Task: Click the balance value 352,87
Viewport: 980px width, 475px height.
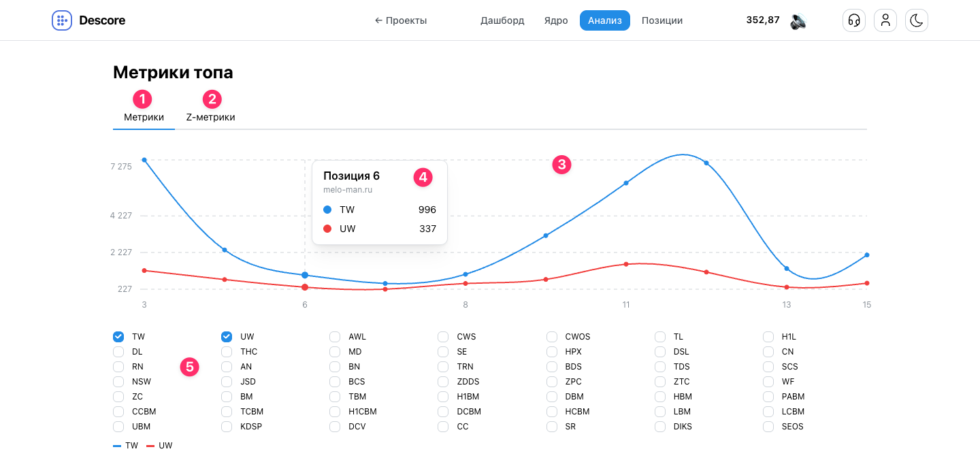Action: pyautogui.click(x=763, y=20)
